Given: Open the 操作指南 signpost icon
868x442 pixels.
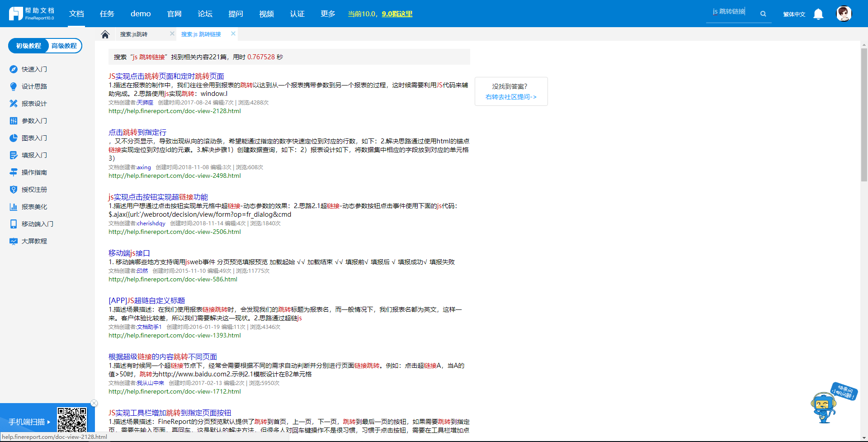Looking at the screenshot, I should click(x=14, y=172).
